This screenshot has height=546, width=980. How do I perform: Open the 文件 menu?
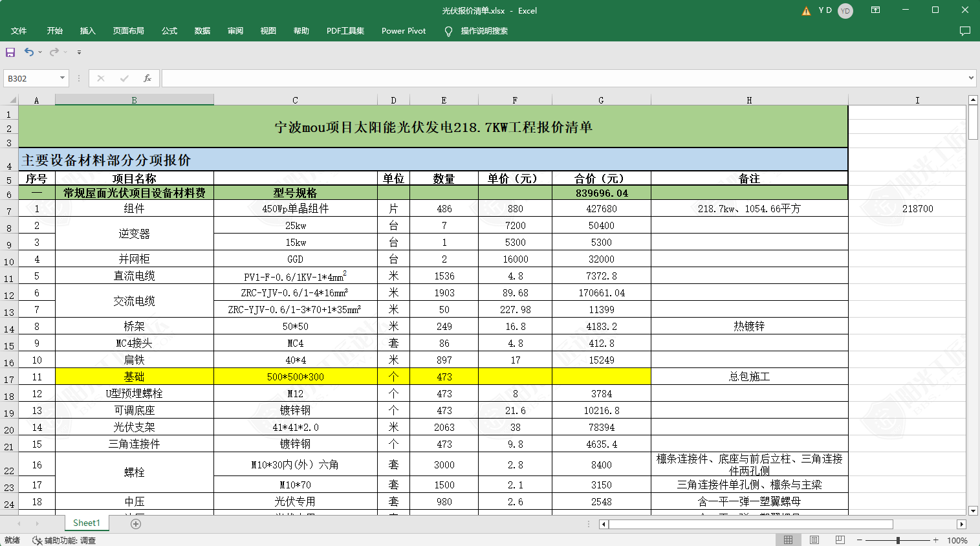tap(19, 31)
